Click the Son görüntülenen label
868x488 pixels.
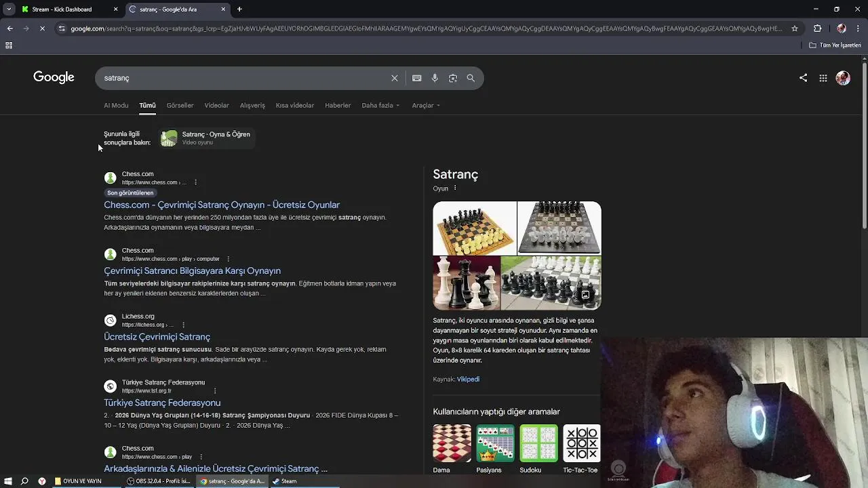tap(130, 193)
